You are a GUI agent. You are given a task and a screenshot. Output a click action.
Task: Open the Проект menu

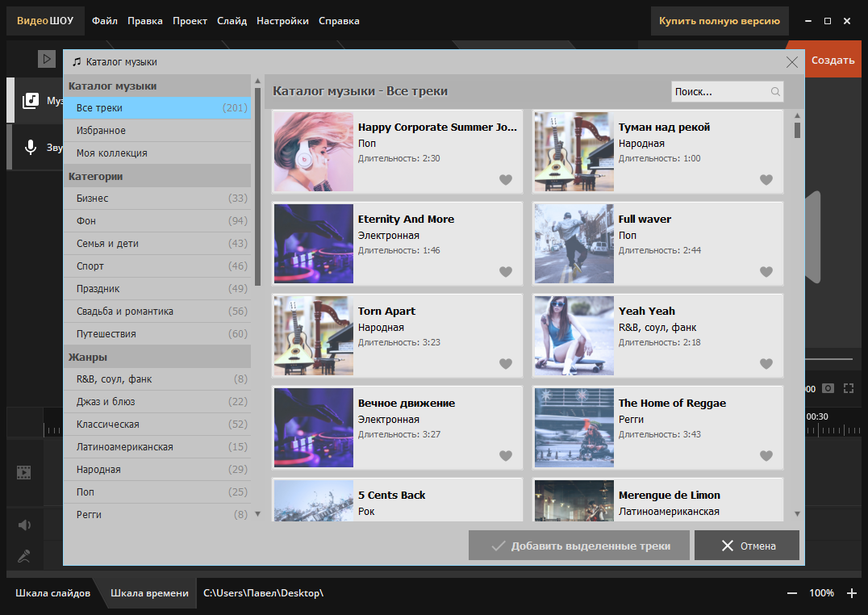190,21
